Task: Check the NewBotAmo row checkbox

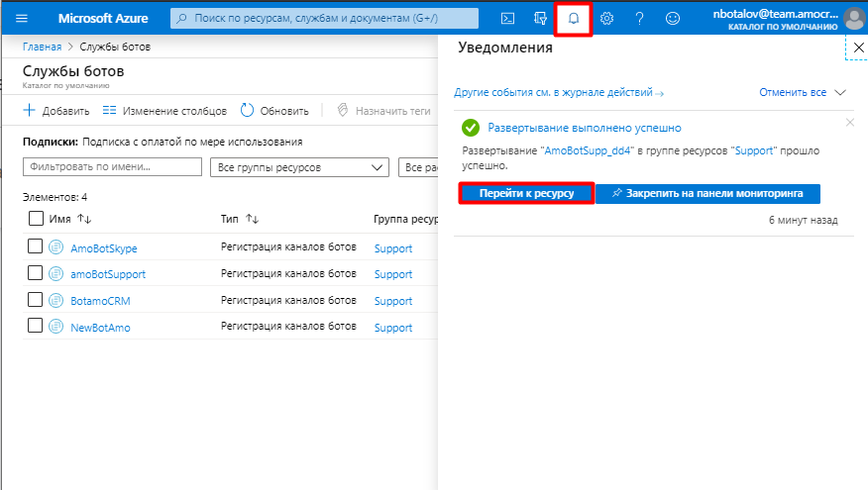Action: click(35, 326)
